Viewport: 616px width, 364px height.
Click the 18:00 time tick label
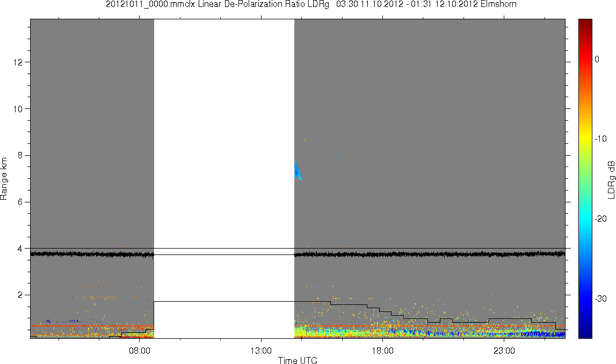click(382, 350)
